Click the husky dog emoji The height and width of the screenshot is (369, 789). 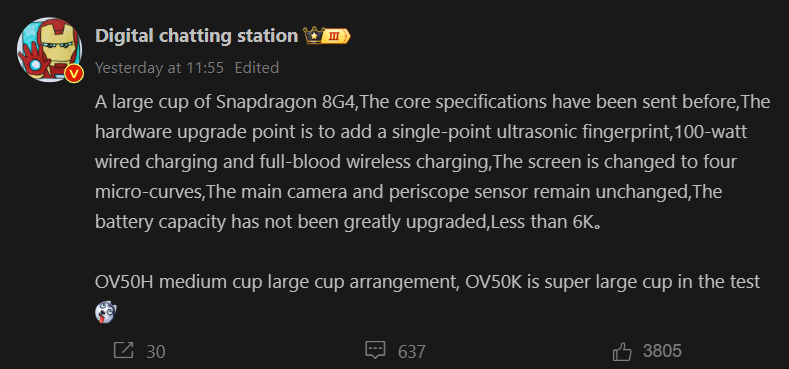(106, 313)
